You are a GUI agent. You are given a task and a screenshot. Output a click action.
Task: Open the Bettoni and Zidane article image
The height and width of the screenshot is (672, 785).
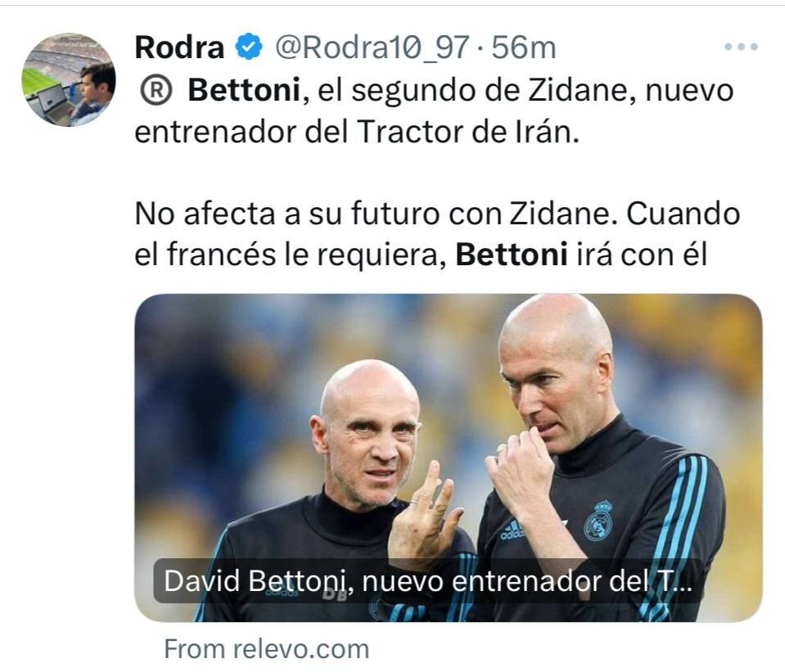click(x=449, y=458)
